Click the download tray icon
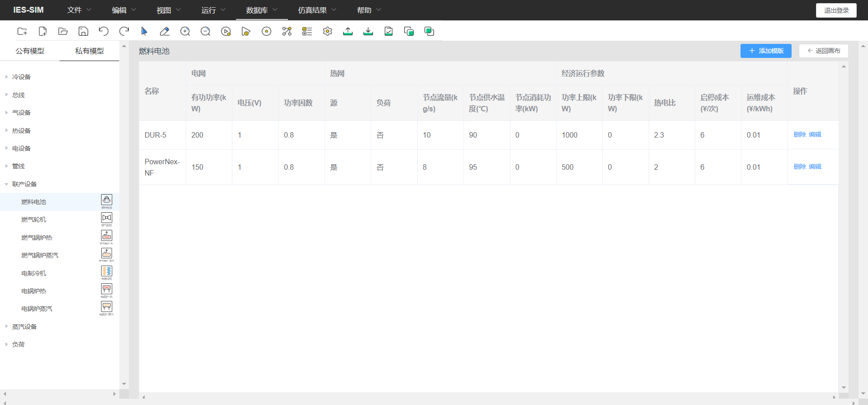Screen dimensions: 868x405 (368, 31)
